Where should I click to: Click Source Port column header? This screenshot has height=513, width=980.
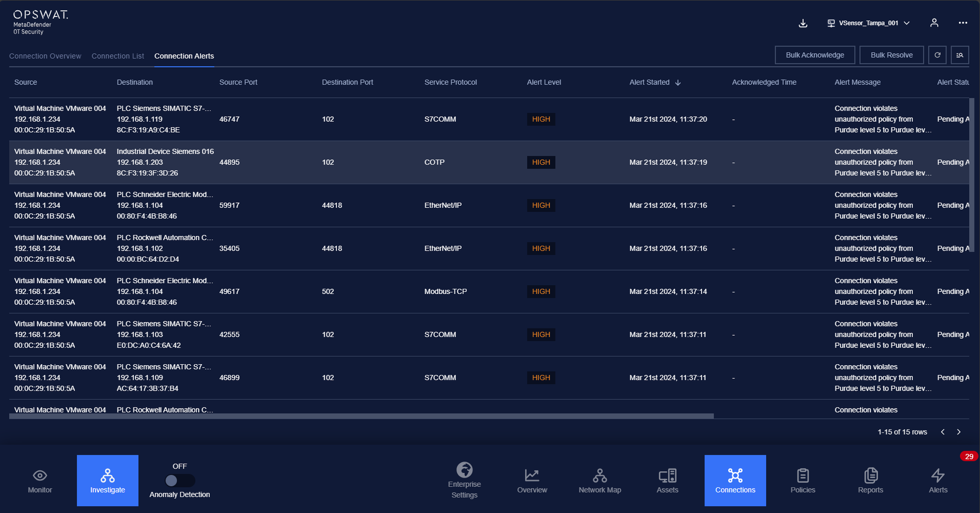coord(238,82)
